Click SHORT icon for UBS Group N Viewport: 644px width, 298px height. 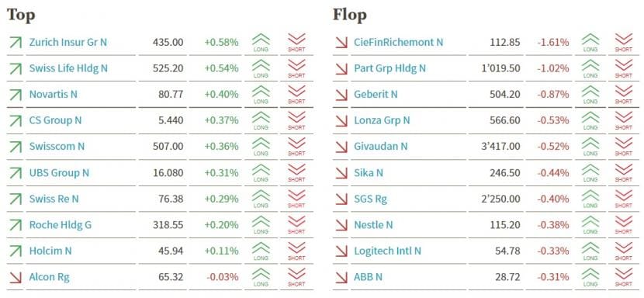click(x=296, y=172)
